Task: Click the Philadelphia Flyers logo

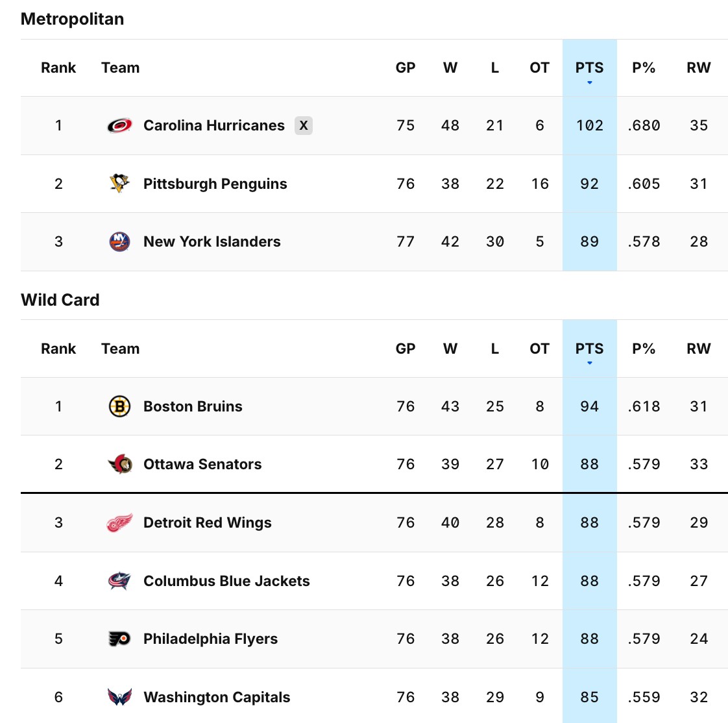Action: [x=118, y=639]
